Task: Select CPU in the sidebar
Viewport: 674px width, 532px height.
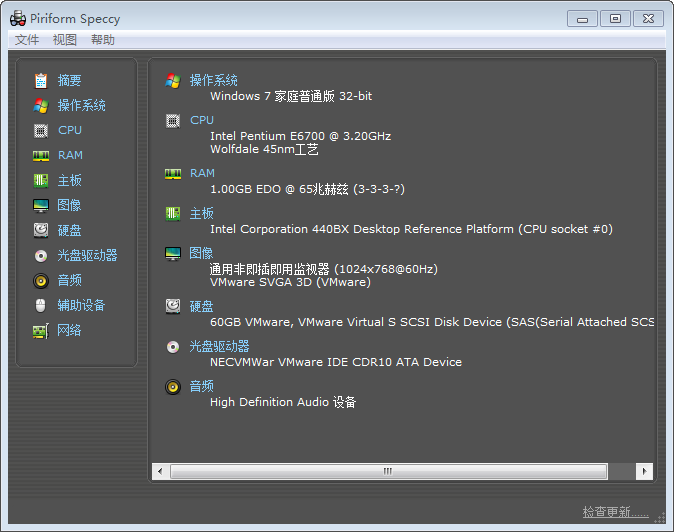Action: coord(70,130)
